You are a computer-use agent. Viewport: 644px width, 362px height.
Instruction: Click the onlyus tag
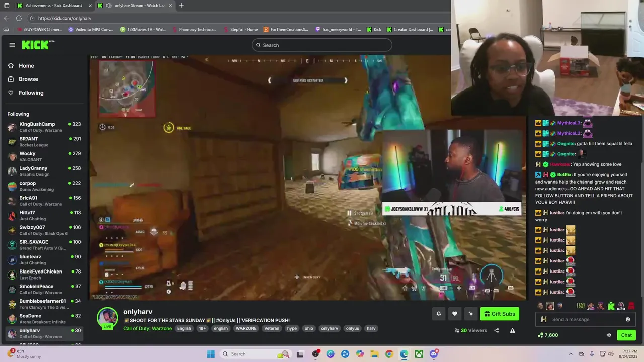point(353,328)
